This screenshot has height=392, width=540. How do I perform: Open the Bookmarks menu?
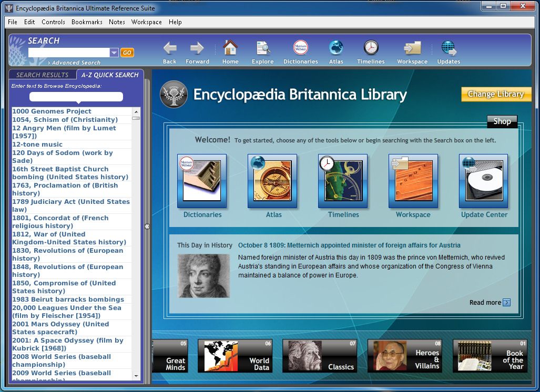87,22
